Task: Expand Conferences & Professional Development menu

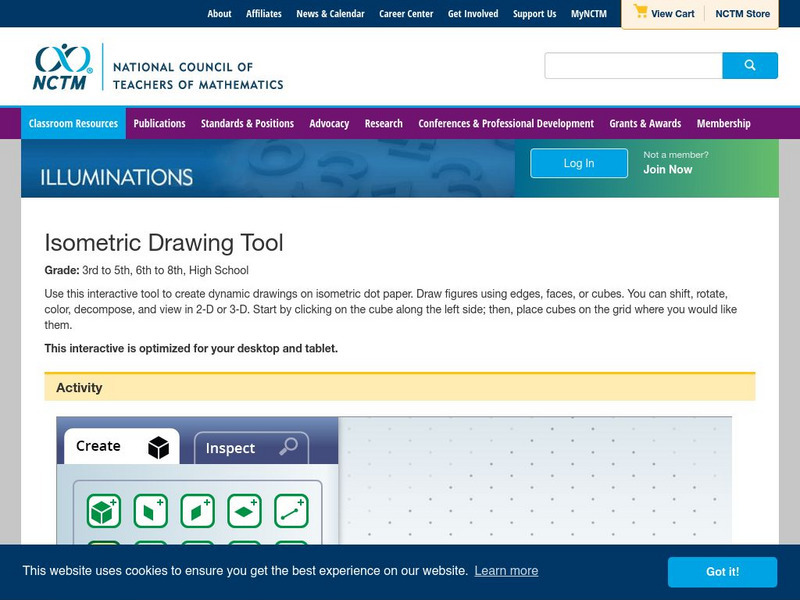Action: (x=506, y=124)
